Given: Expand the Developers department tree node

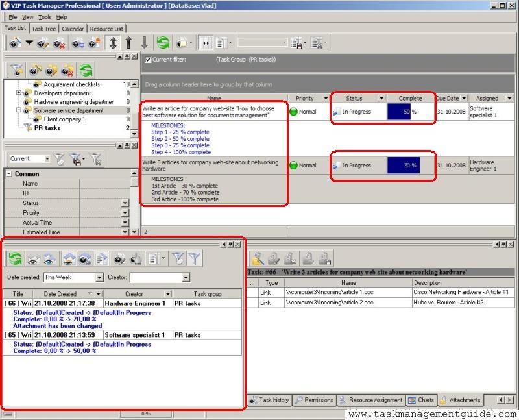Looking at the screenshot, I should coord(19,93).
